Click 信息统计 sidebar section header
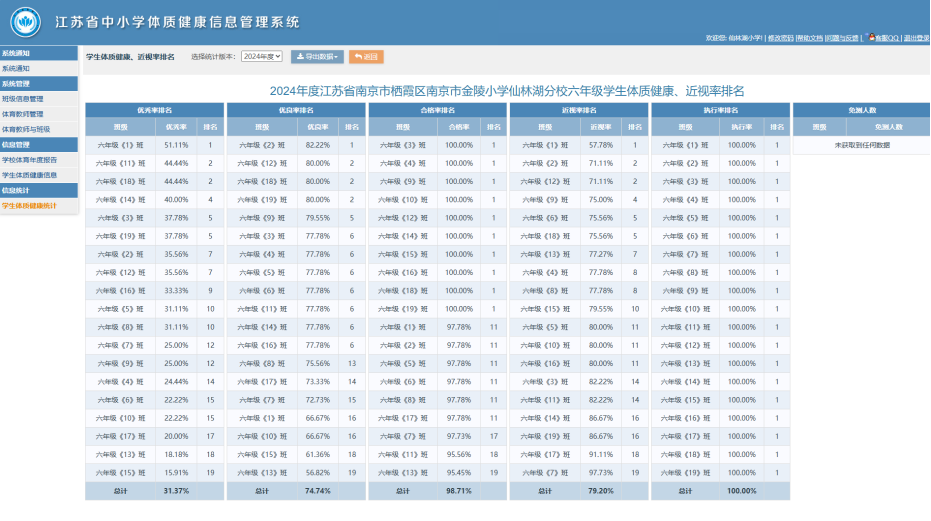 tap(39, 191)
